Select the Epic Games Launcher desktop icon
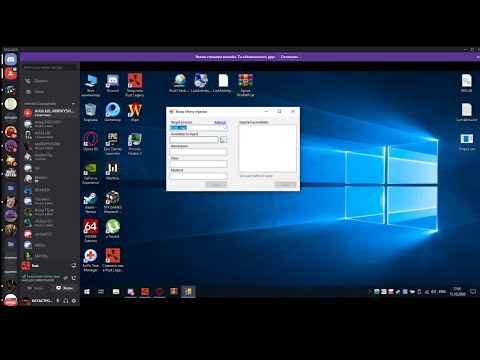The image size is (480, 360). [113, 144]
